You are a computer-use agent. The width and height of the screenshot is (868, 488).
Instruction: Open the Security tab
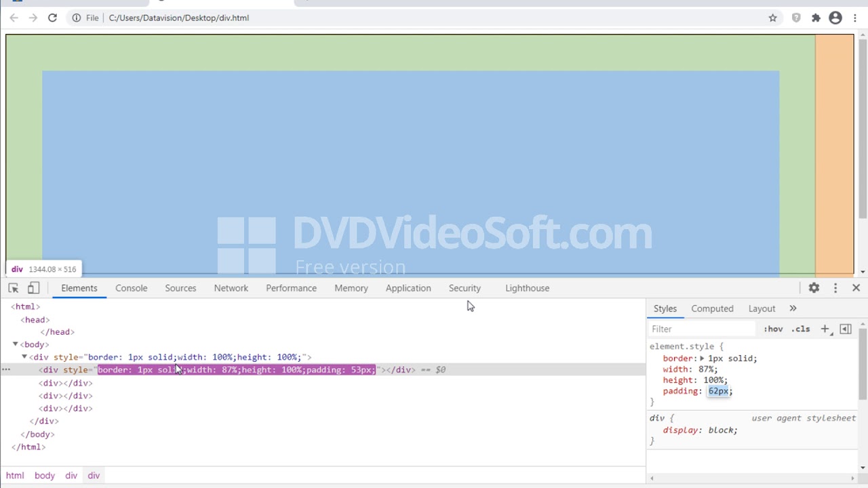tap(465, 288)
